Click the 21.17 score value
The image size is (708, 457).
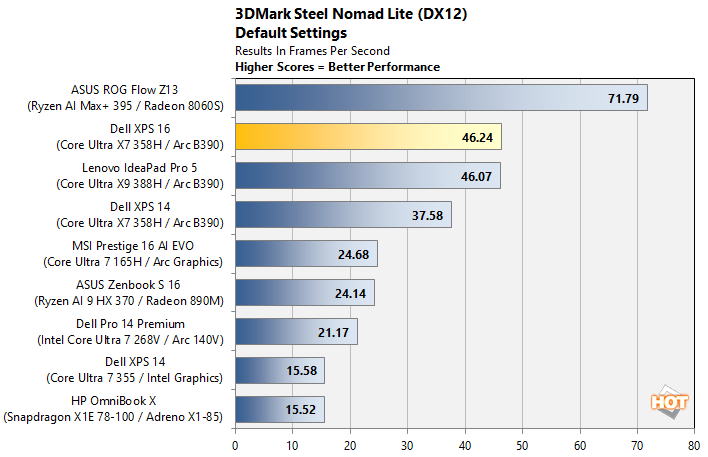(333, 333)
